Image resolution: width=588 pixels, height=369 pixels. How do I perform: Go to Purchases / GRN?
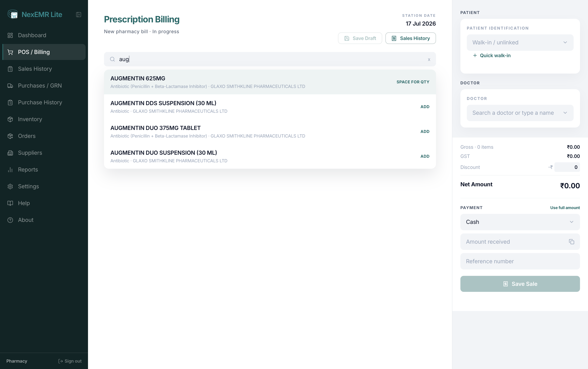pos(44,86)
